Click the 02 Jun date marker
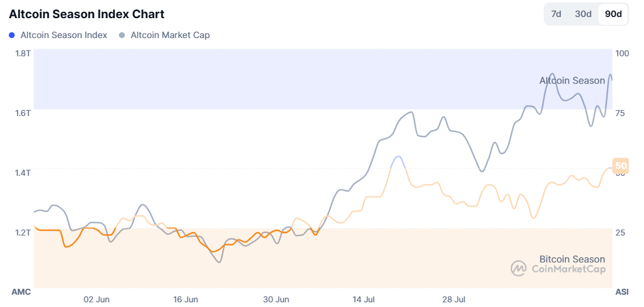Viewport: 644px width, 307px height. point(97,299)
